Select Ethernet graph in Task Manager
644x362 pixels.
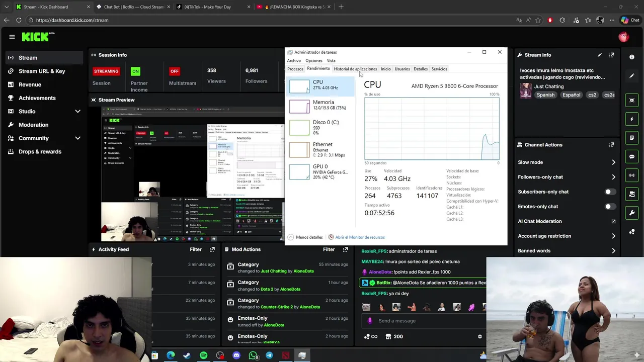tap(321, 150)
